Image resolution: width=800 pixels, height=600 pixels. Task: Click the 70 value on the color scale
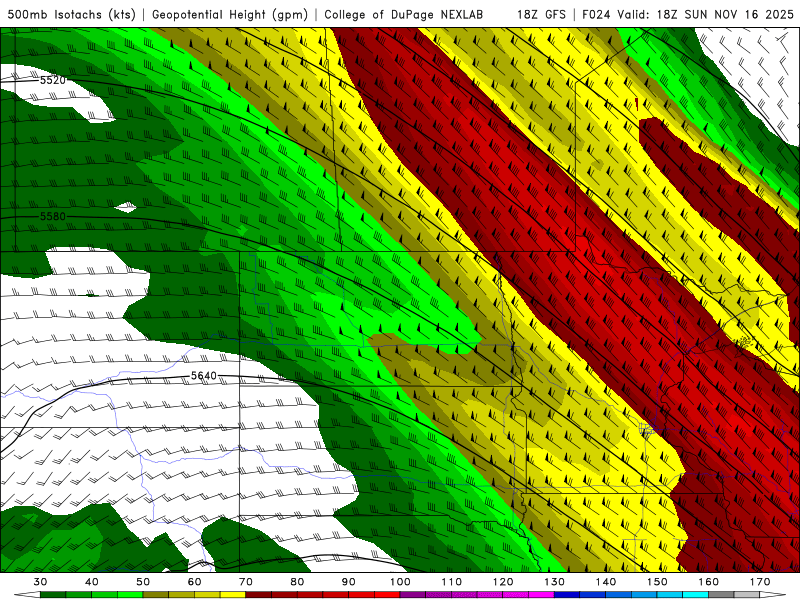pos(246,582)
